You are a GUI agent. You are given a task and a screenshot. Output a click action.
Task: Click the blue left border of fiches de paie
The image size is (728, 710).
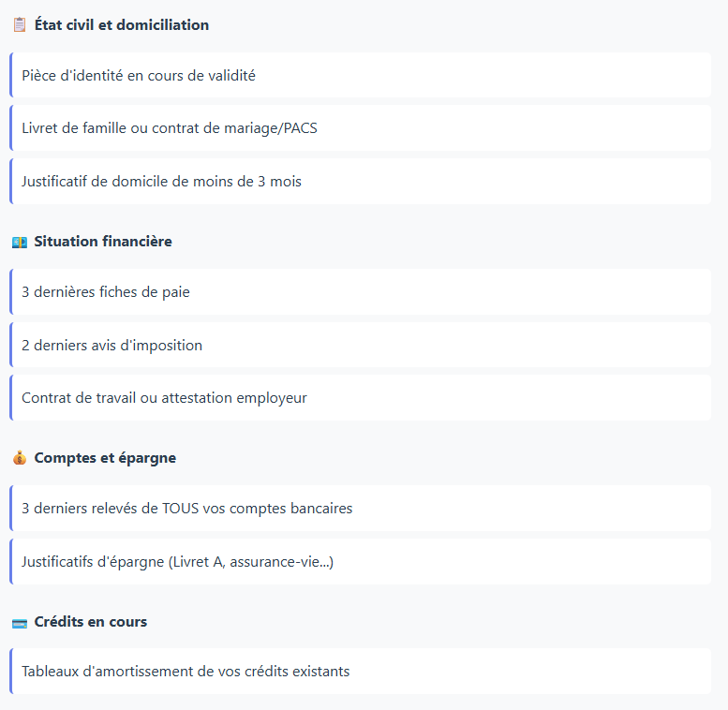10,292
